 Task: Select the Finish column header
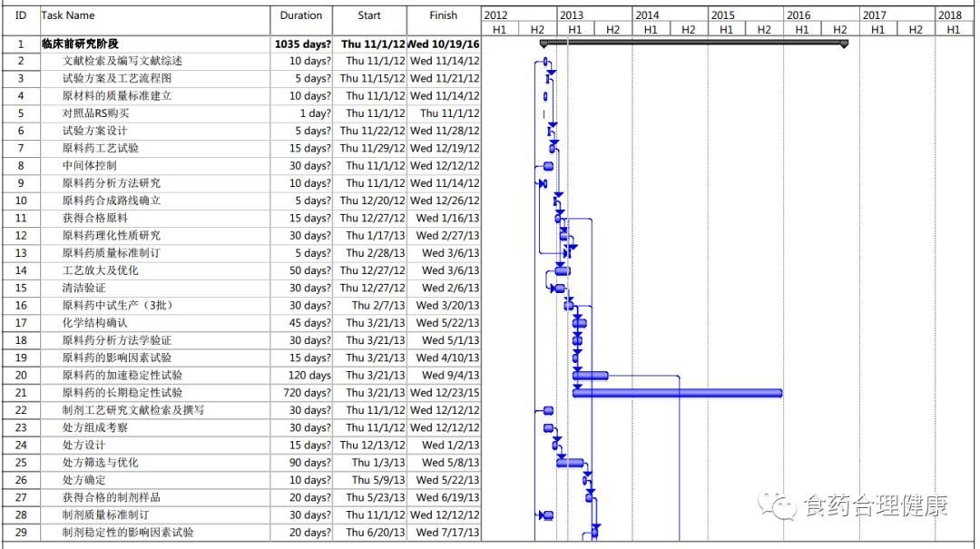point(443,15)
